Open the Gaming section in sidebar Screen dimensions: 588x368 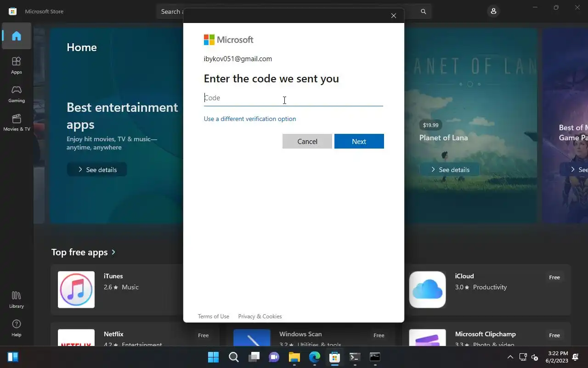[17, 94]
